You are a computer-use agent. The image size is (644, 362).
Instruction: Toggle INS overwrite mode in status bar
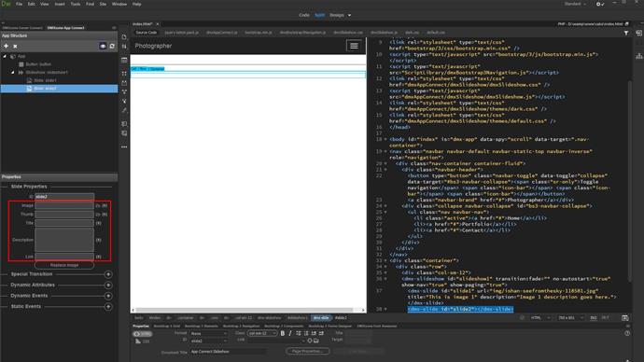point(593,317)
